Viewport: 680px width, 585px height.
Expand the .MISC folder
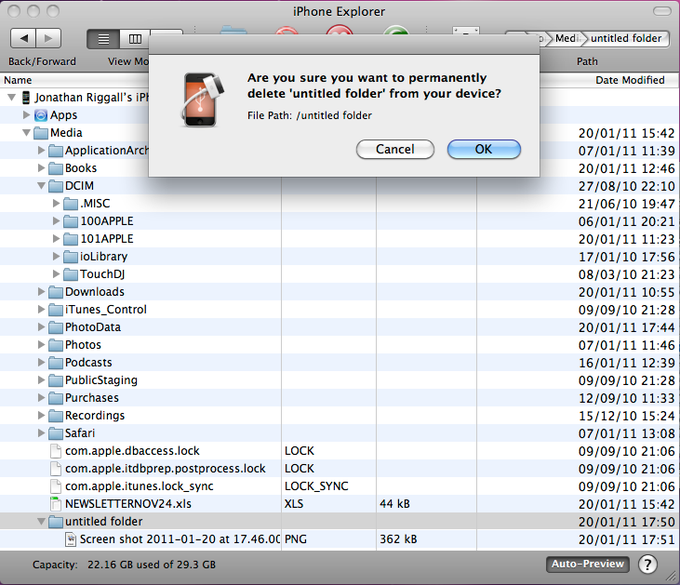pyautogui.click(x=56, y=203)
